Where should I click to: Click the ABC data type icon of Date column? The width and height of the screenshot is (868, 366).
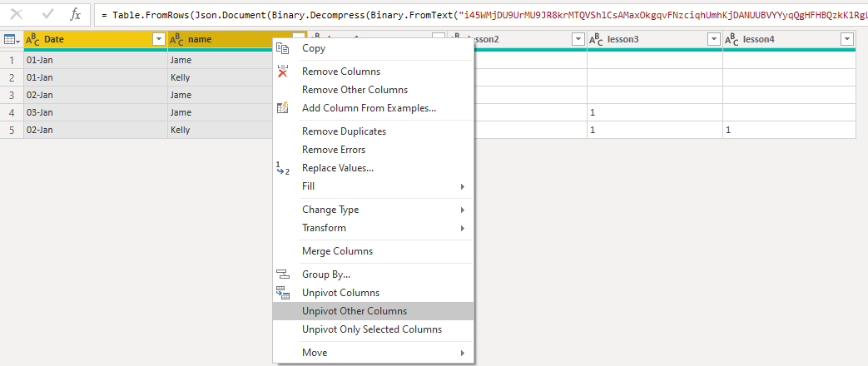click(x=33, y=39)
